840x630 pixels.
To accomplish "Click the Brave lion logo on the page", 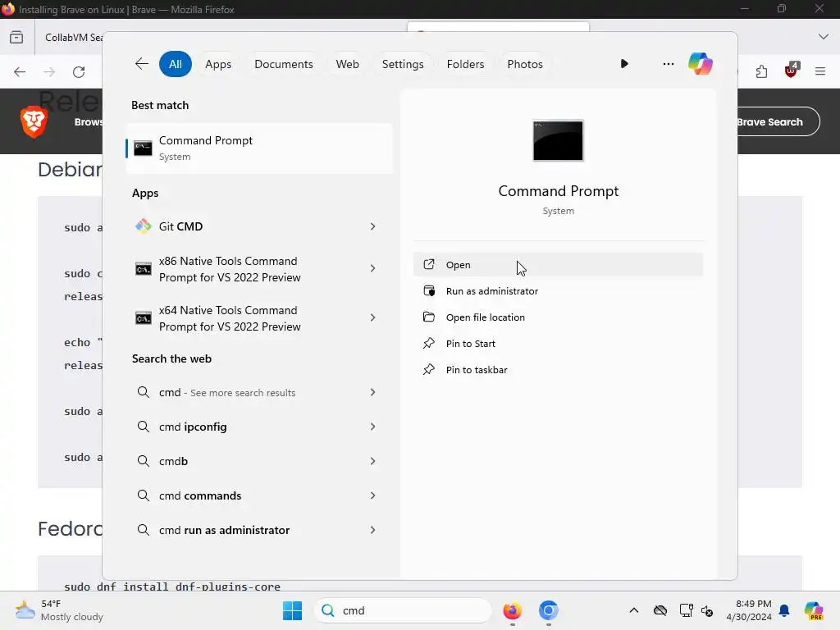I will click(x=33, y=121).
